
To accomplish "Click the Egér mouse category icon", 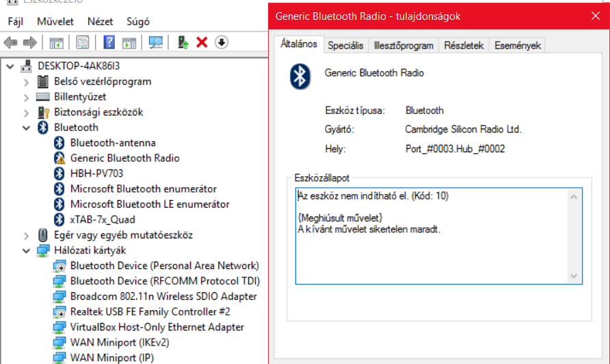I will pos(43,235).
